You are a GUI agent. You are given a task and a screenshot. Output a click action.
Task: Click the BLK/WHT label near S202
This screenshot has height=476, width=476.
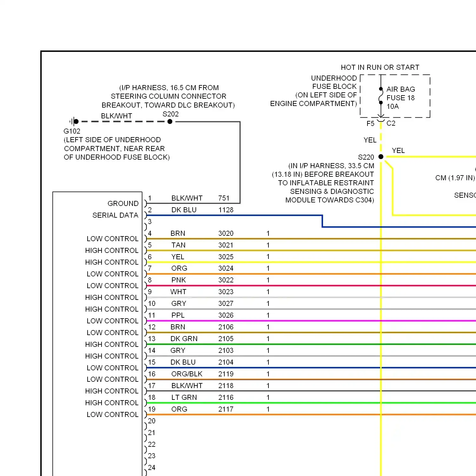pos(116,116)
